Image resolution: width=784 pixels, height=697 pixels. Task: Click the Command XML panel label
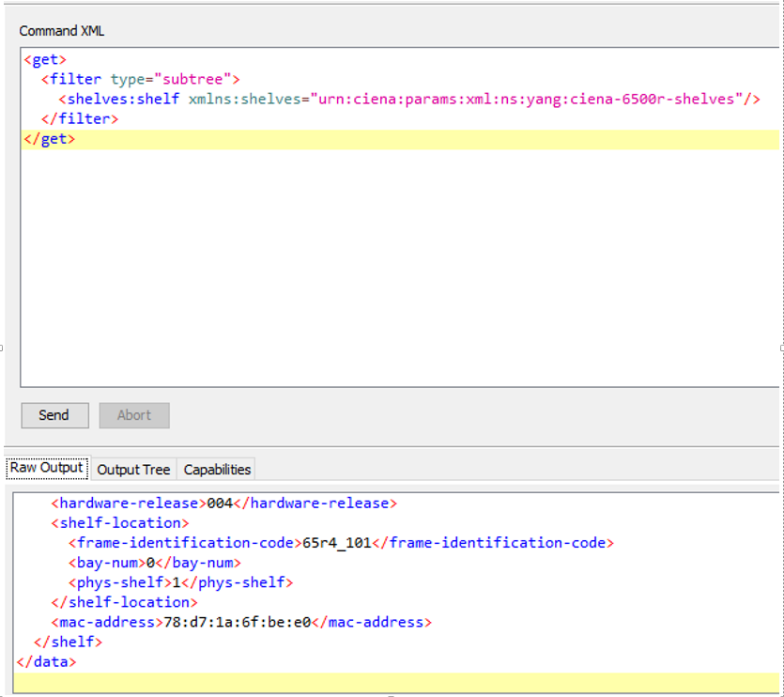(x=62, y=31)
